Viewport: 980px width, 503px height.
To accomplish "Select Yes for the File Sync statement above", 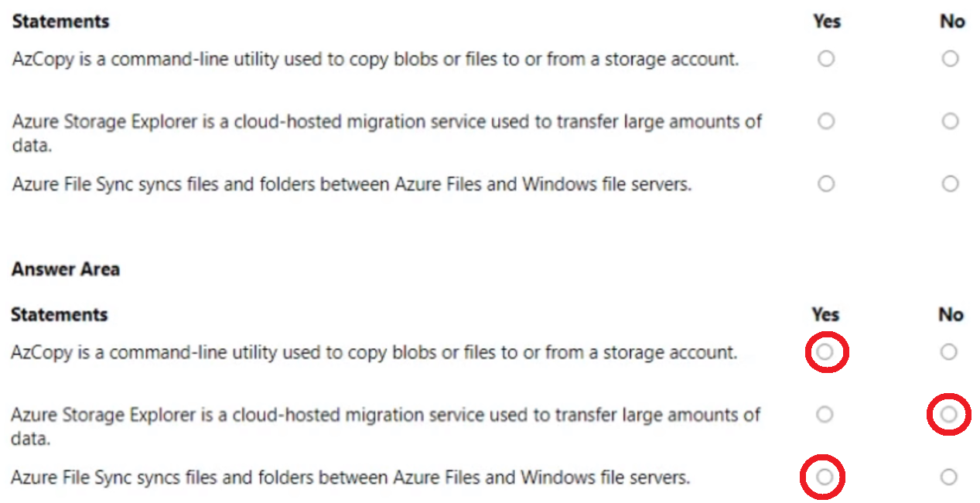I will point(826,184).
